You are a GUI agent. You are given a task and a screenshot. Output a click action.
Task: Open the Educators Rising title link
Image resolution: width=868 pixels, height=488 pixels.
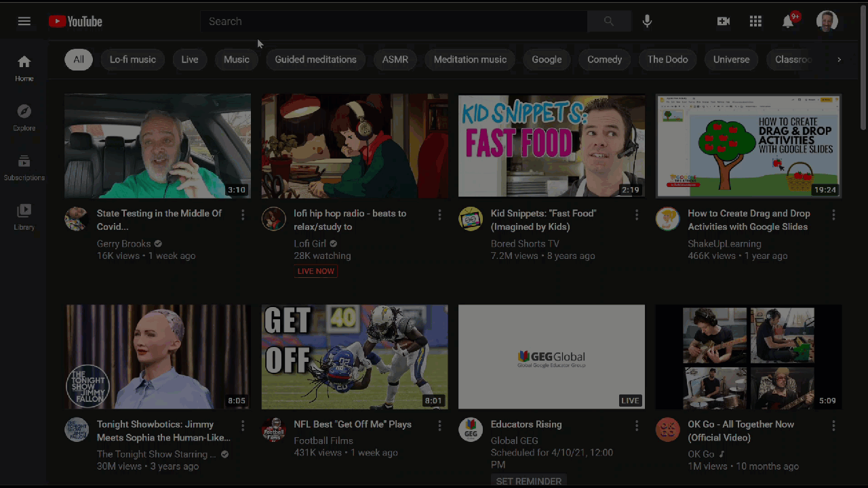(526, 424)
